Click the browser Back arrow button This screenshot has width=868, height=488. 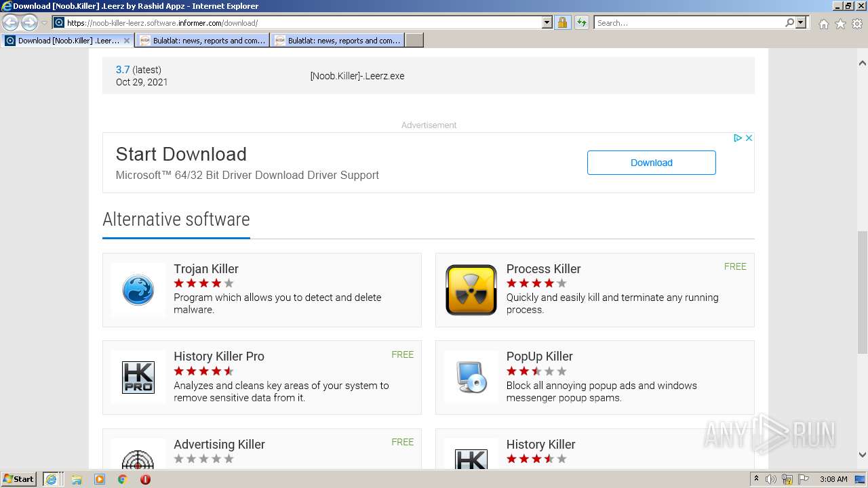[11, 23]
